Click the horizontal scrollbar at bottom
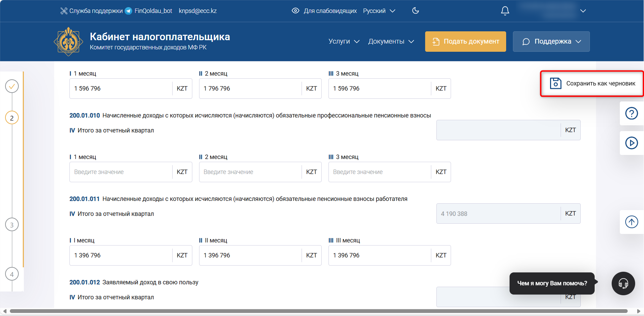644x316 pixels. coord(318,311)
